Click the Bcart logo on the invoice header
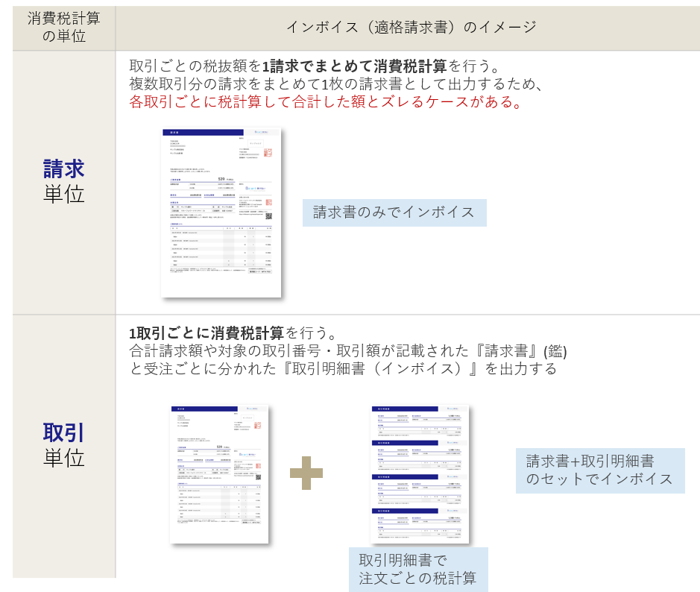The image size is (700, 592). pyautogui.click(x=262, y=132)
